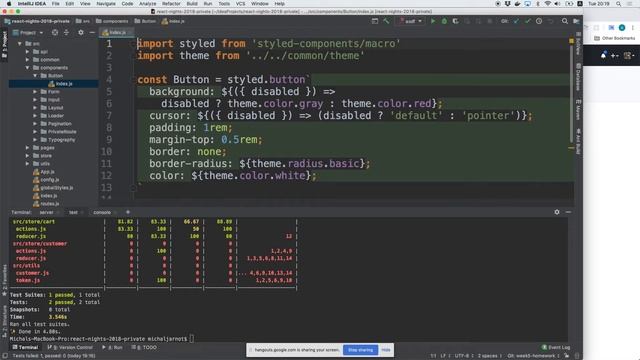Open the Refactor menu
This screenshot has width=640, height=360.
pyautogui.click(x=171, y=4)
